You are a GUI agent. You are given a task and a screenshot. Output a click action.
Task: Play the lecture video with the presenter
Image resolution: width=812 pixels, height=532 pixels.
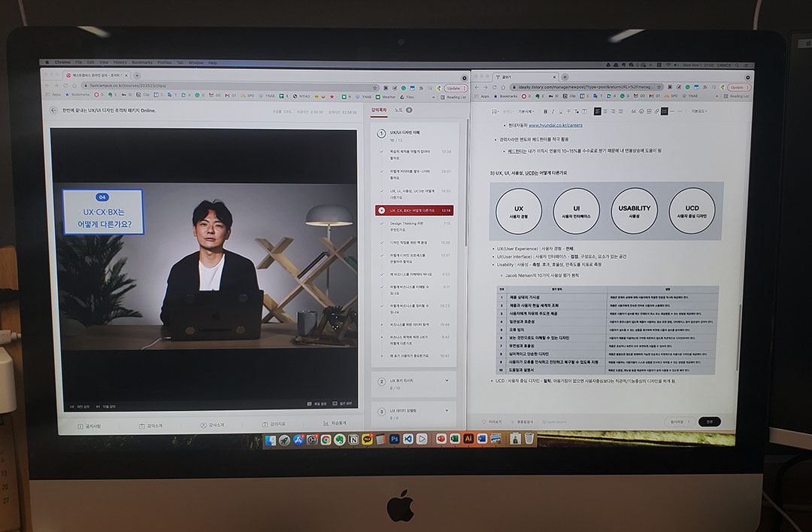point(204,267)
